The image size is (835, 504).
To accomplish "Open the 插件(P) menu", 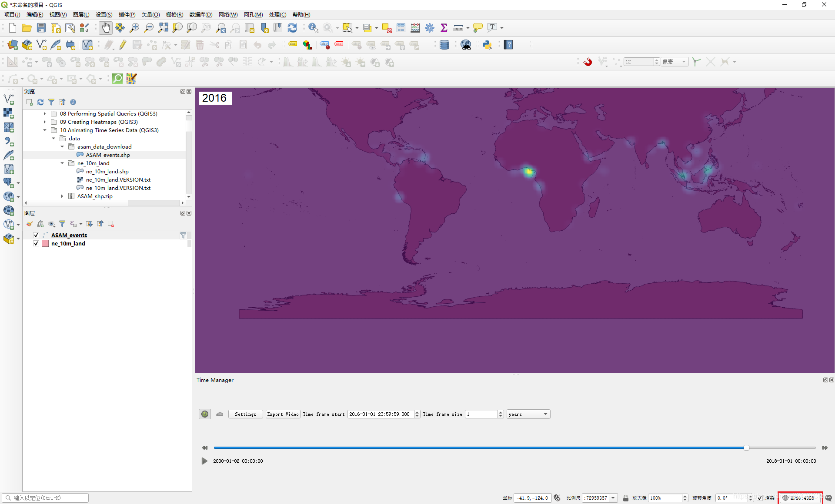I will click(127, 14).
